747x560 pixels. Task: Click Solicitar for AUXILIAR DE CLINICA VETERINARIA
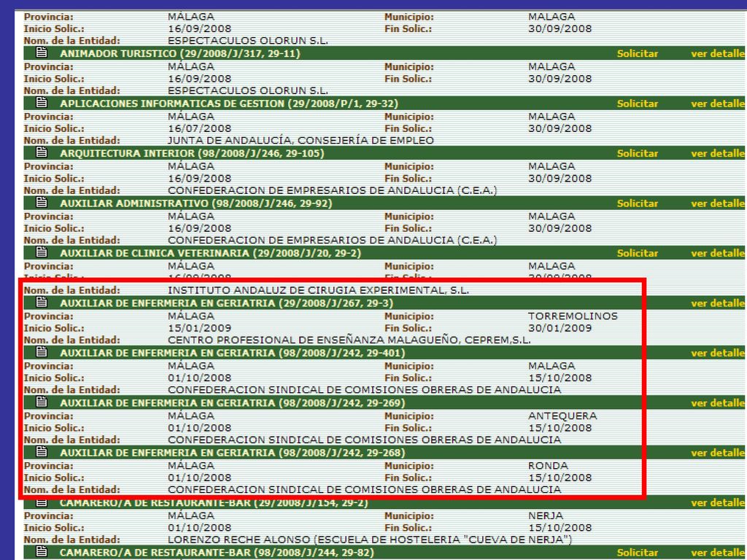pos(638,253)
